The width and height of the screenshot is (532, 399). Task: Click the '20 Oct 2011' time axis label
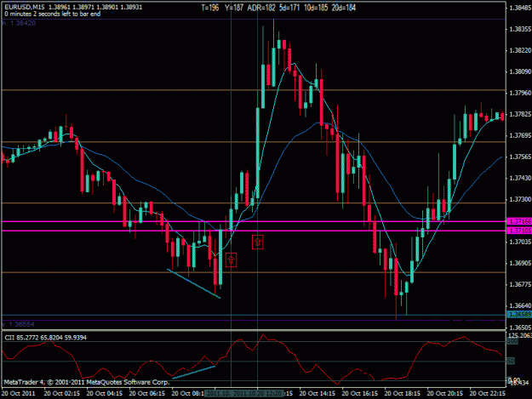point(19,393)
